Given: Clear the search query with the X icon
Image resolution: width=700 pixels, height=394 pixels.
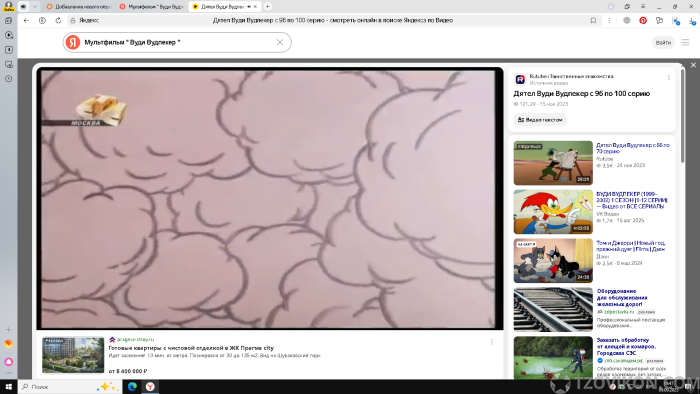Looking at the screenshot, I should [x=280, y=42].
